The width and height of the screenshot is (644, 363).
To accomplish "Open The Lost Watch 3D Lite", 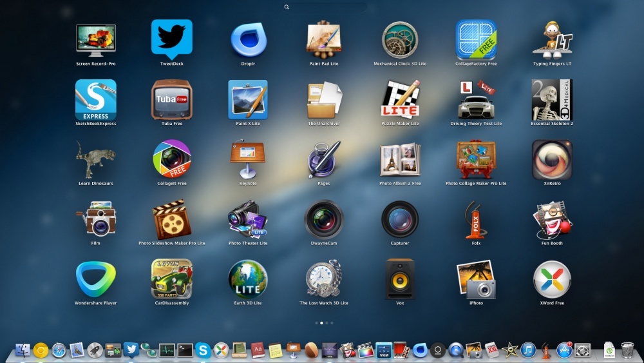I will (324, 279).
